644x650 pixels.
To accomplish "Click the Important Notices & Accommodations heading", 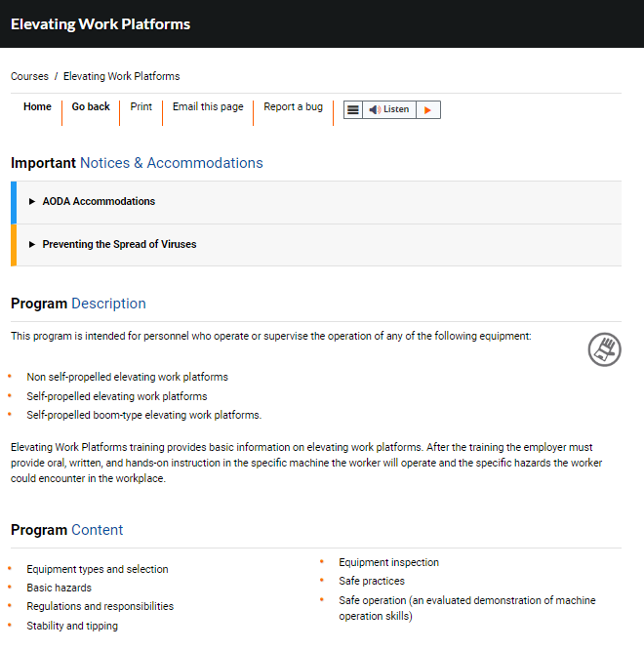I will 137,163.
